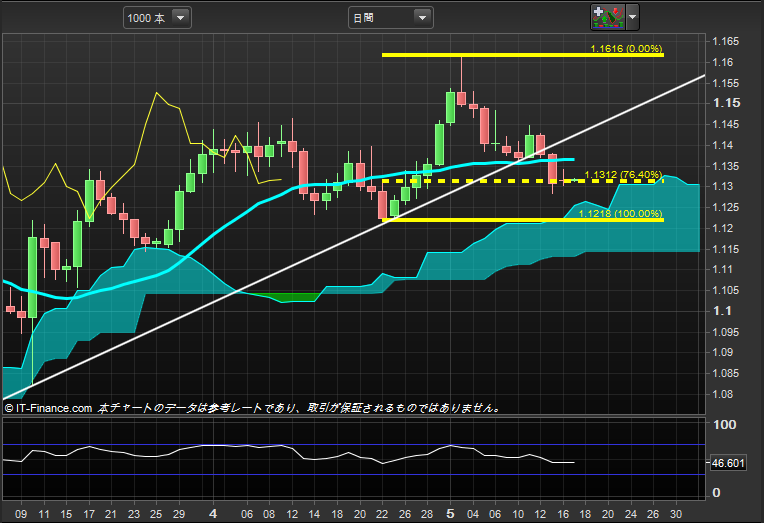
Task: Select the dashed yellow 76.40% Fibonacci line
Action: [x=522, y=181]
